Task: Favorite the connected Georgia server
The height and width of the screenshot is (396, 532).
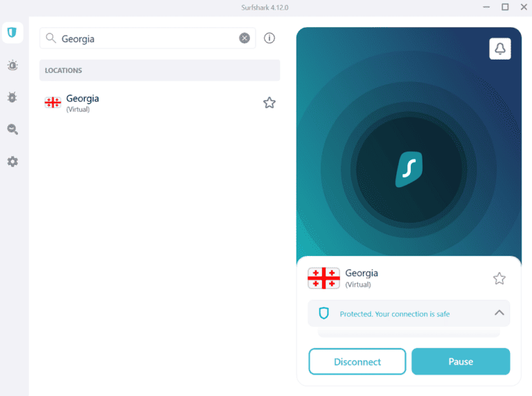Action: (x=499, y=279)
